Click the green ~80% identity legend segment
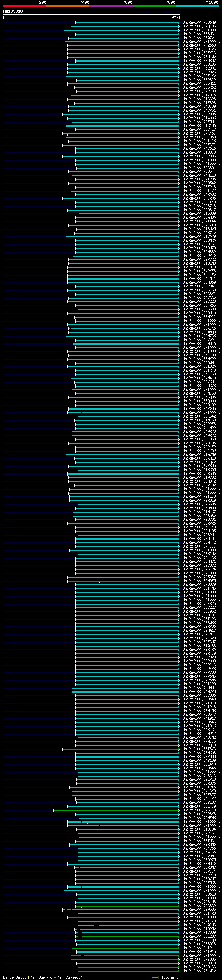The image size is (222, 980). tap(154, 6)
